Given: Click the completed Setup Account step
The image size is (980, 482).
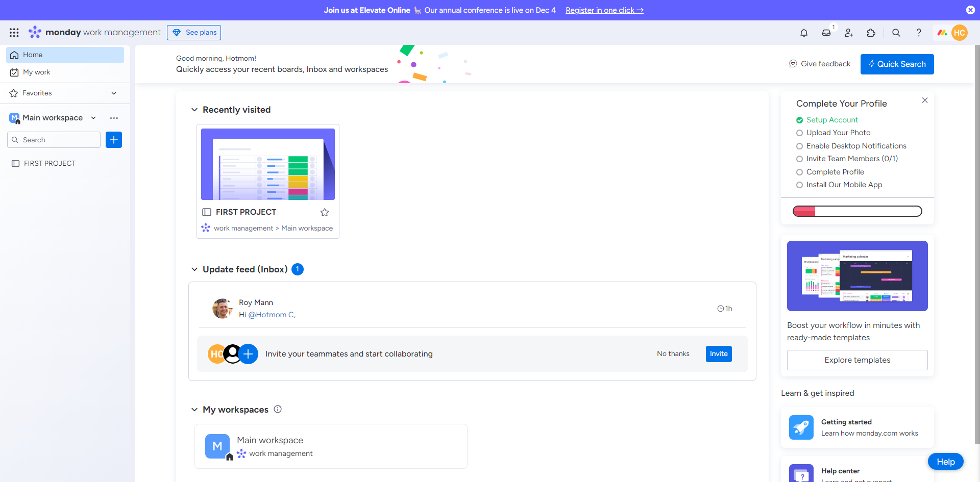Looking at the screenshot, I should tap(827, 120).
